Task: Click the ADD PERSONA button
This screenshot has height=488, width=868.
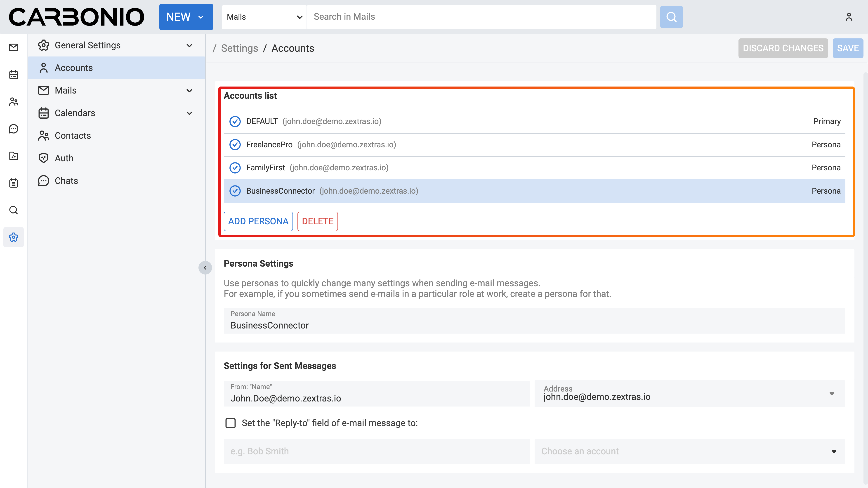Action: (258, 221)
